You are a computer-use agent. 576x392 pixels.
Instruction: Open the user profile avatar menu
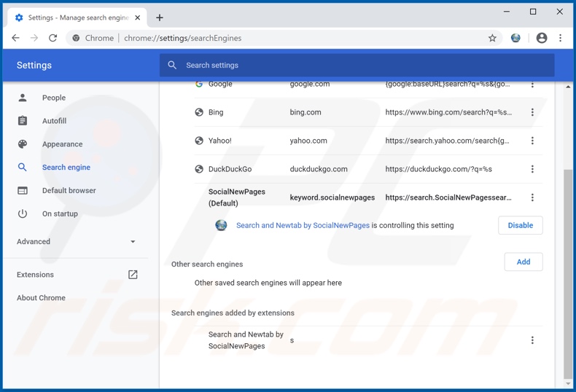pyautogui.click(x=542, y=38)
